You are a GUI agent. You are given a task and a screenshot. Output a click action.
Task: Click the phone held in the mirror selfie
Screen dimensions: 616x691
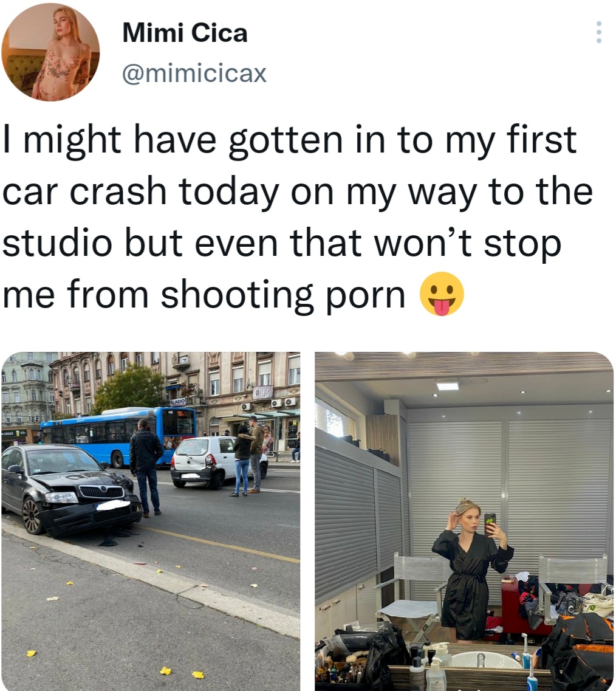(x=490, y=521)
